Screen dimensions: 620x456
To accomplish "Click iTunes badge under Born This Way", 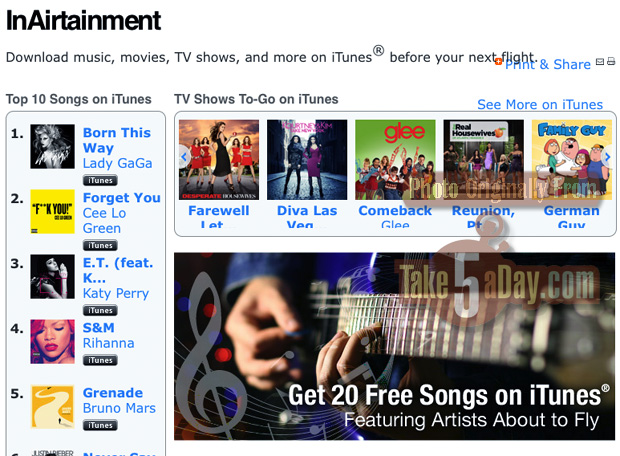I will [100, 180].
